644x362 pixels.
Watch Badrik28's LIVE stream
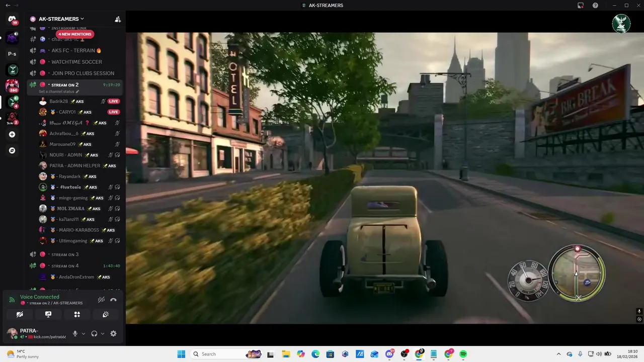(x=114, y=101)
